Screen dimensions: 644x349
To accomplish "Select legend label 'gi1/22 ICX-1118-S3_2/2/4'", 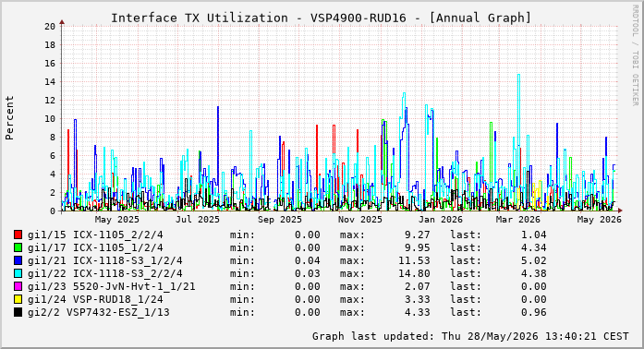I will tap(105, 273).
